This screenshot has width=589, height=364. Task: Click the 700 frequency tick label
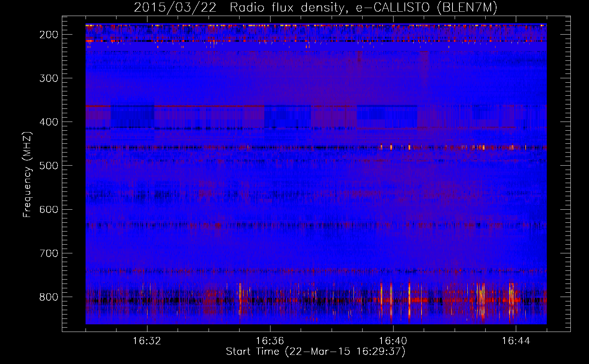point(49,253)
